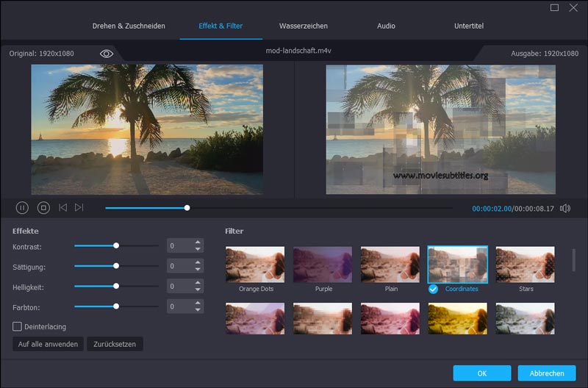
Task: Click the Auf alle anwenden button
Action: (x=48, y=344)
